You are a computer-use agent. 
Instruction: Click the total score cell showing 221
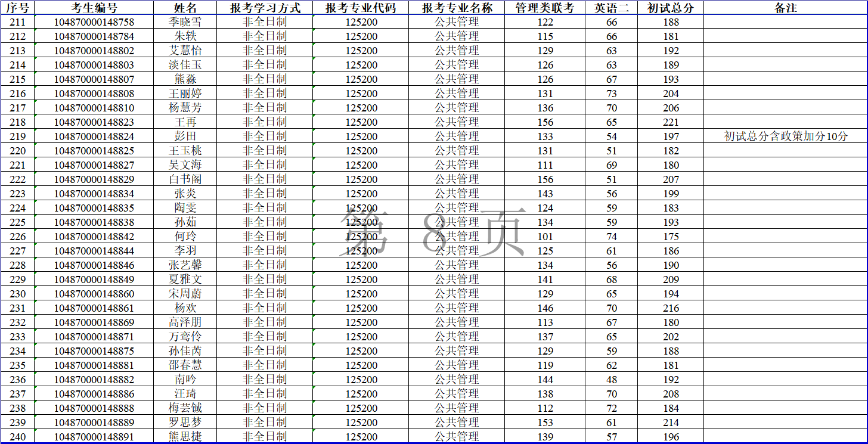[671, 122]
